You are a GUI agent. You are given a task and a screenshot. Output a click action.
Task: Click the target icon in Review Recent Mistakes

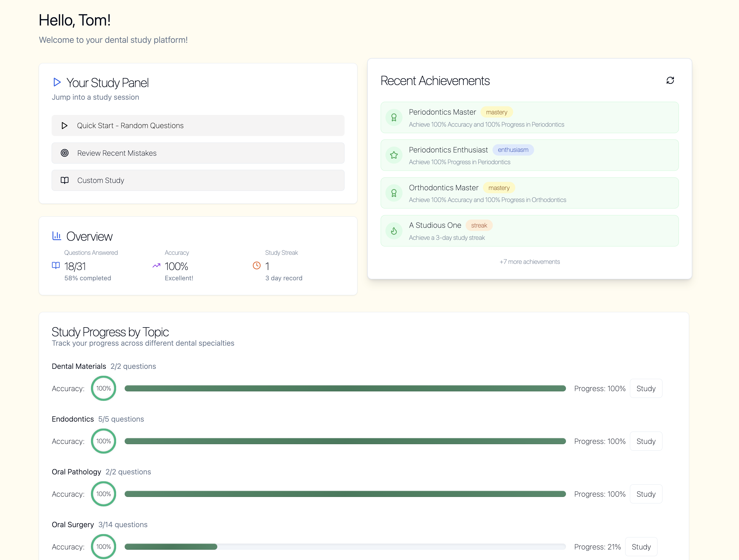[65, 153]
